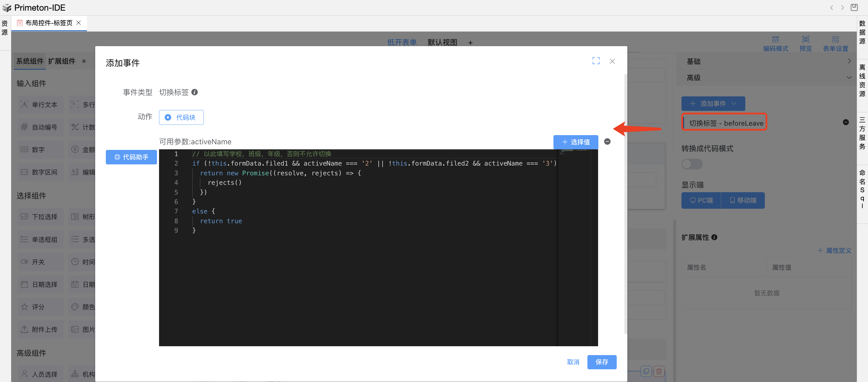Click the save icon in title bar

click(854, 7)
